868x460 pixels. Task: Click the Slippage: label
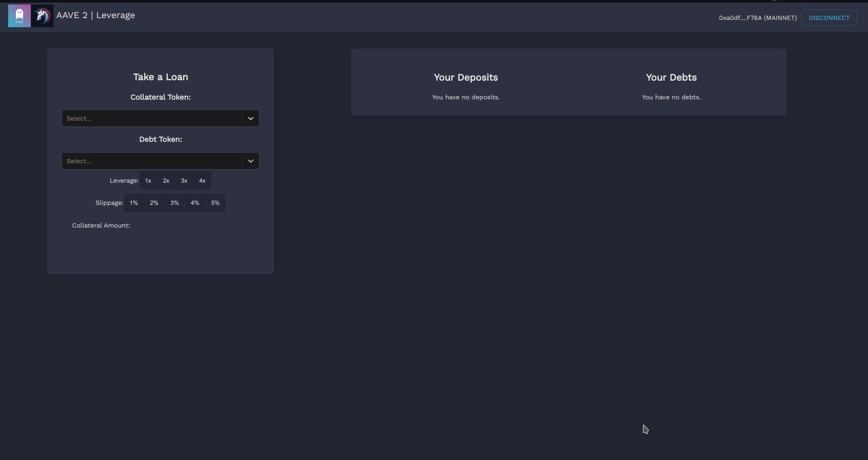click(109, 203)
